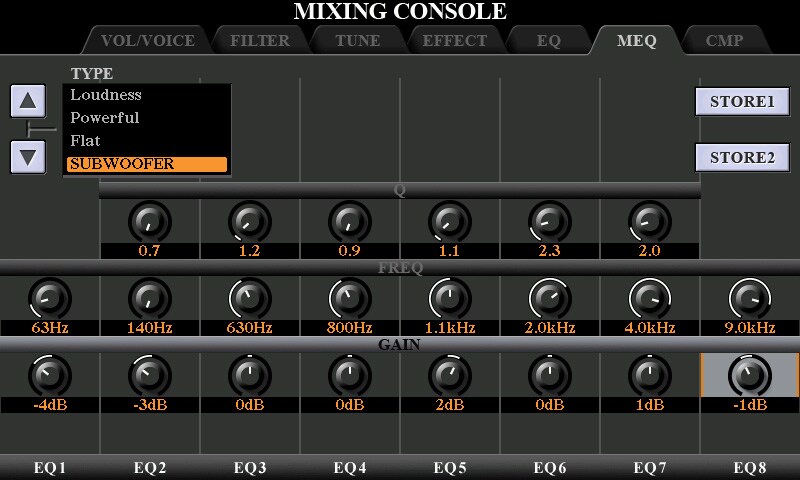
Task: Click the STORE1 button
Action: (742, 102)
